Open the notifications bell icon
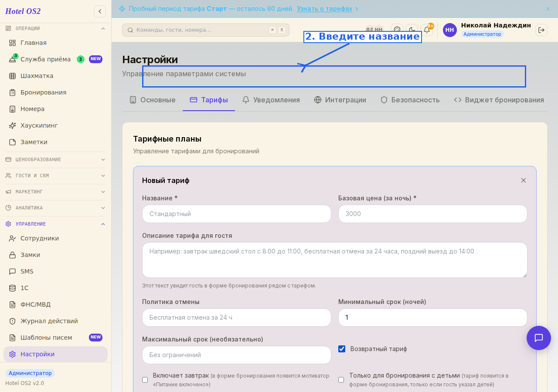 (427, 30)
